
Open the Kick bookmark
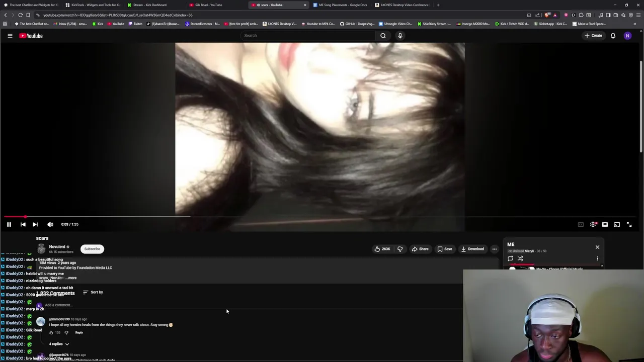(x=98, y=24)
